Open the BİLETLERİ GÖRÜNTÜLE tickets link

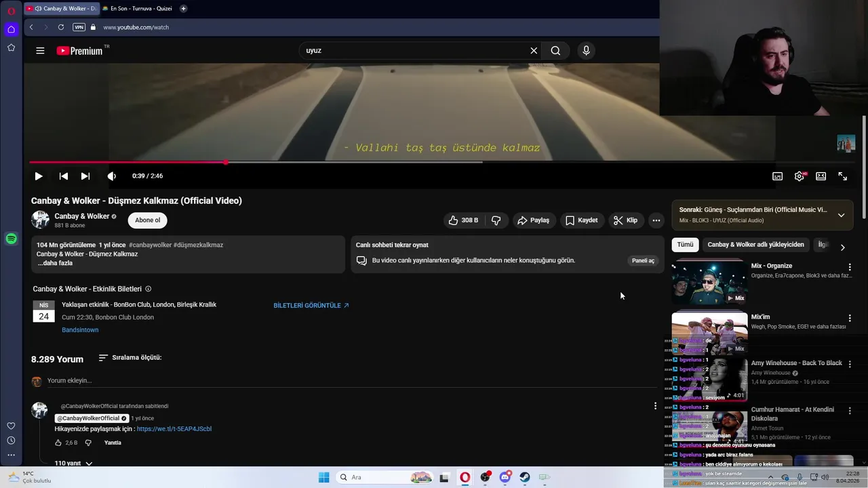click(311, 306)
